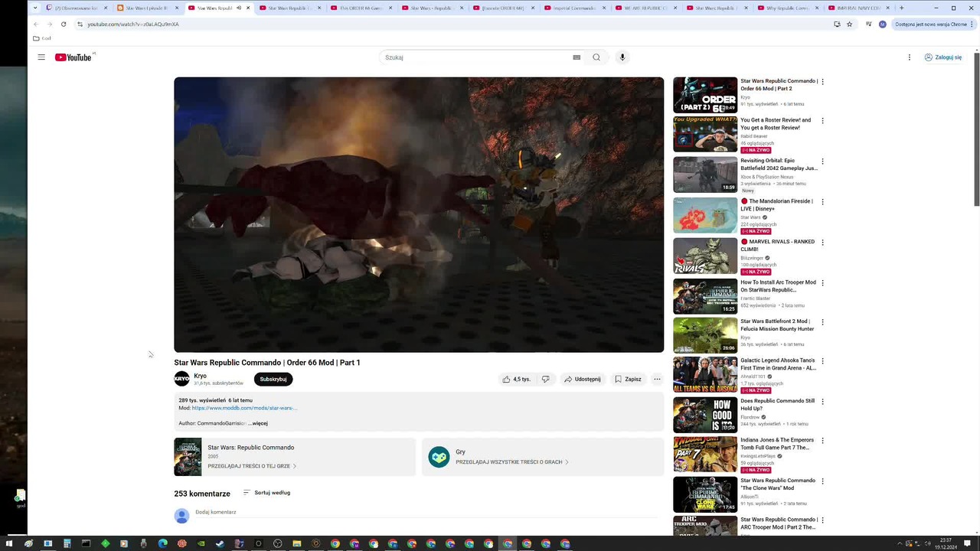
Task: Expand description by clicking ...więcej
Action: click(259, 423)
